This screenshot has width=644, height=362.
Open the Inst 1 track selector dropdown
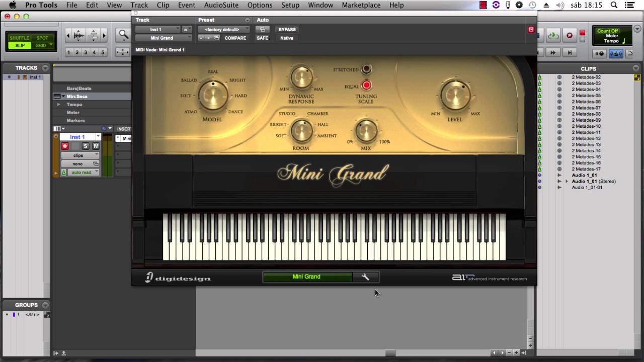(157, 30)
